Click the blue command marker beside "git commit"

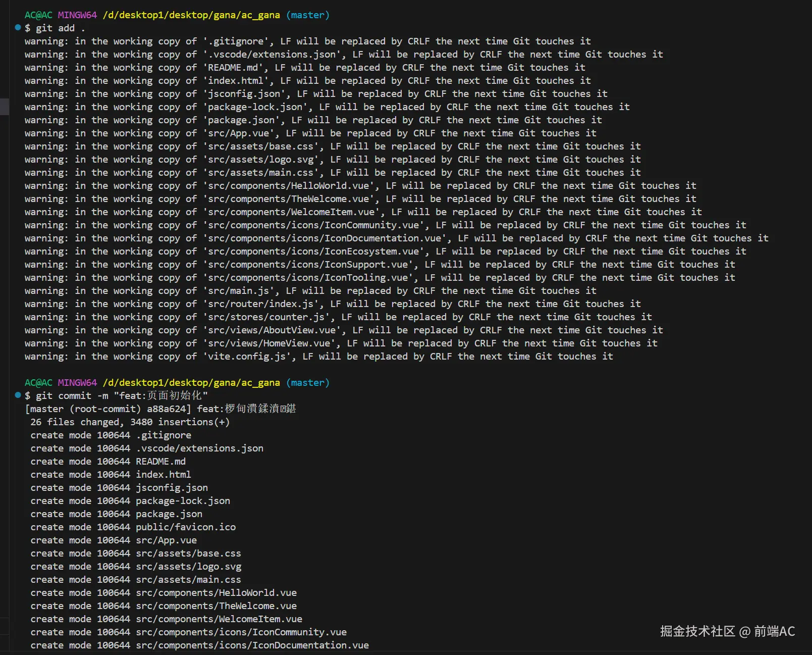(18, 395)
